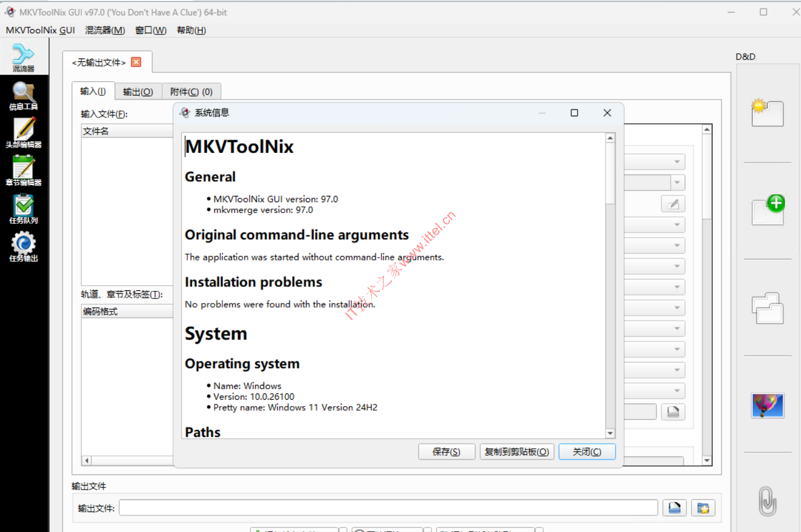Open the 章节编辑器 chapter editor
The height and width of the screenshot is (532, 801).
pos(23,171)
